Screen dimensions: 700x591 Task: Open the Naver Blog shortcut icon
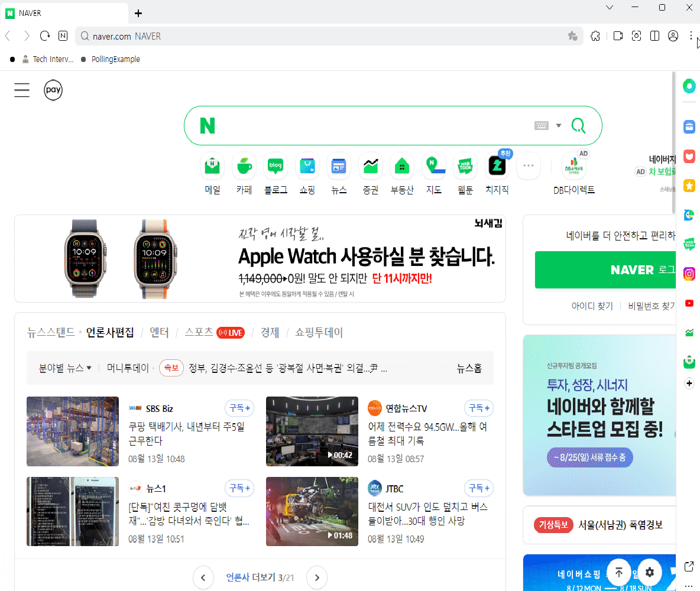pos(276,167)
